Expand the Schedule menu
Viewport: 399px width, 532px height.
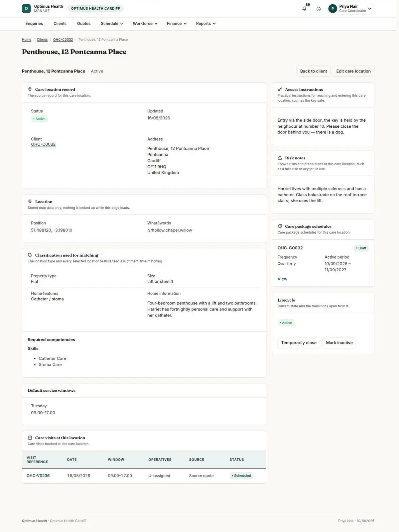(x=112, y=24)
